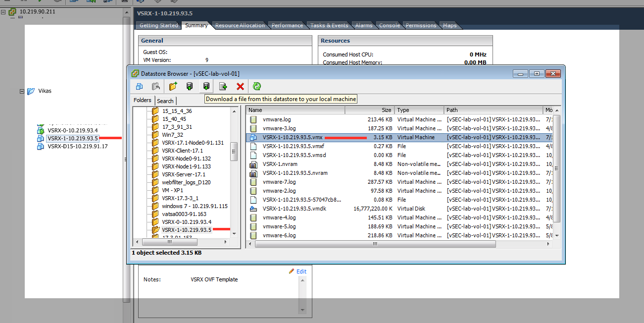The image size is (644, 323).
Task: Switch to the Search tab in Datastore Browser
Action: [x=165, y=100]
